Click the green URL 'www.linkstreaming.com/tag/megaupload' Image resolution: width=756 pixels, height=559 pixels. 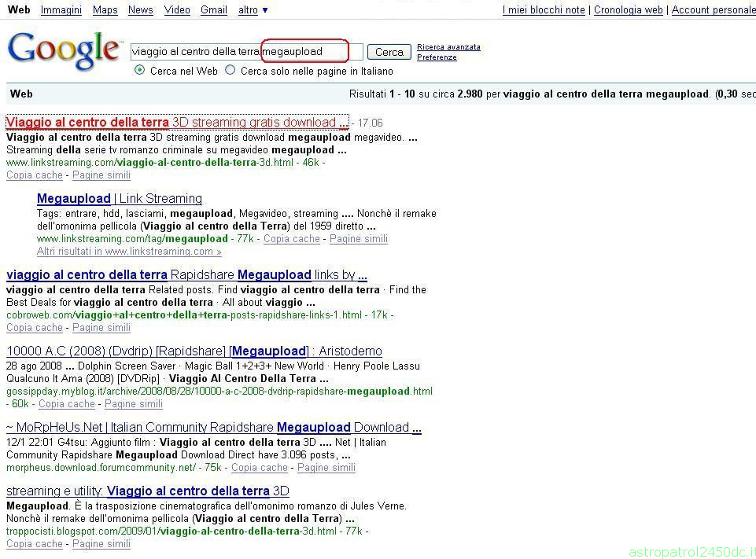pos(133,239)
